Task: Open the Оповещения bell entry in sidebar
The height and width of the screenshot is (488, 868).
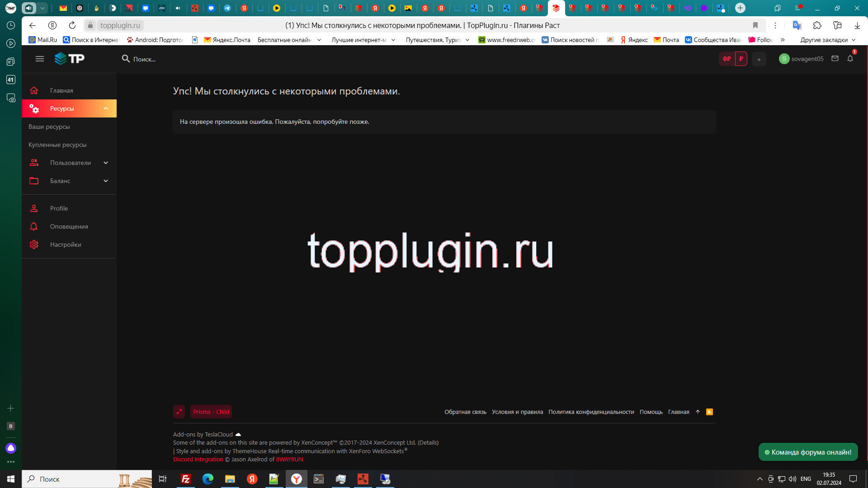Action: click(69, 226)
